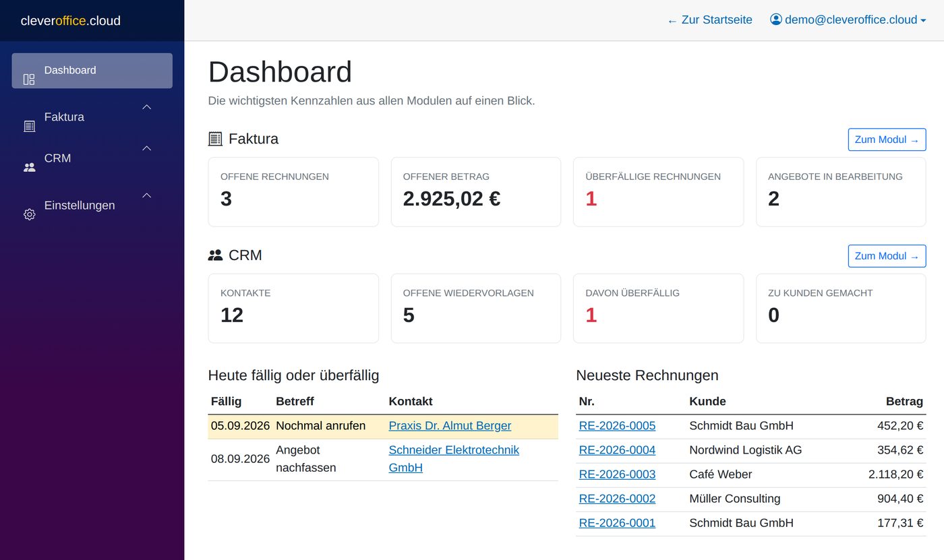Screen dimensions: 944x560
Task: Click the Faktura invoice icon in sidebar
Action: (29, 126)
